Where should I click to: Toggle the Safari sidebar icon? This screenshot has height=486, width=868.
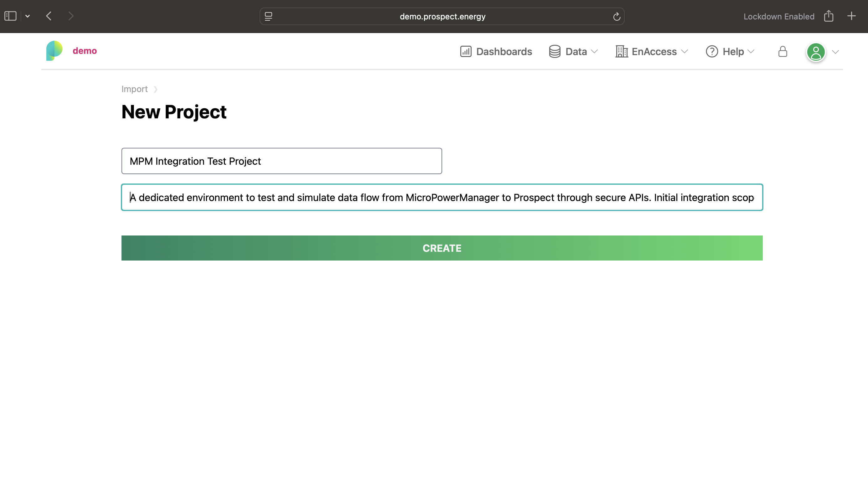pos(10,16)
